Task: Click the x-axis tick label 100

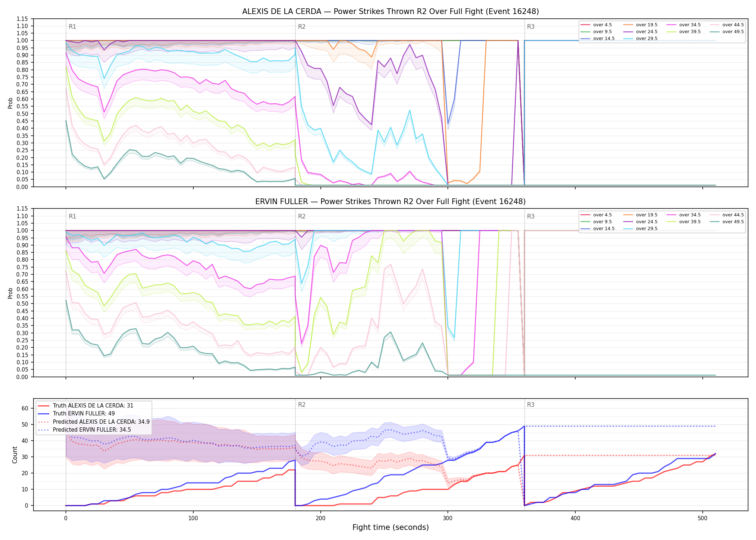Action: point(193,518)
